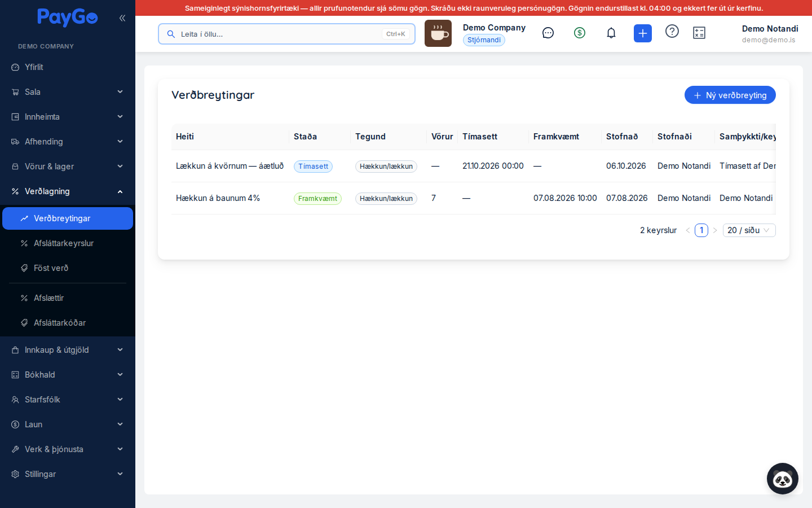The height and width of the screenshot is (508, 812).
Task: Open notifications bell icon
Action: tap(611, 33)
